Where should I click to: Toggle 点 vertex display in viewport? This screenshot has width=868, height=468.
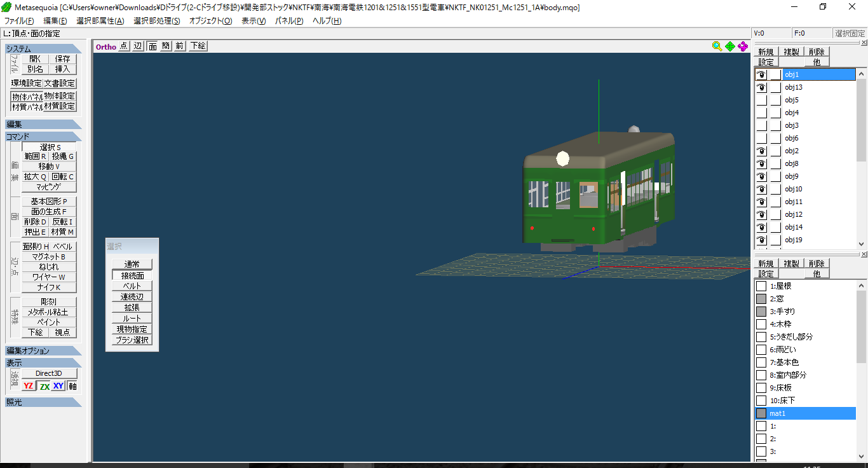[123, 46]
